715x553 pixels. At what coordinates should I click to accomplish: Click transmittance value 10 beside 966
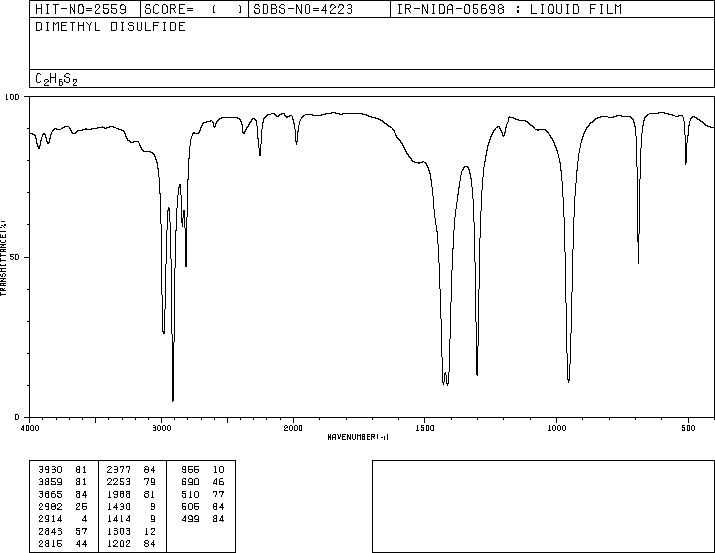point(218,470)
